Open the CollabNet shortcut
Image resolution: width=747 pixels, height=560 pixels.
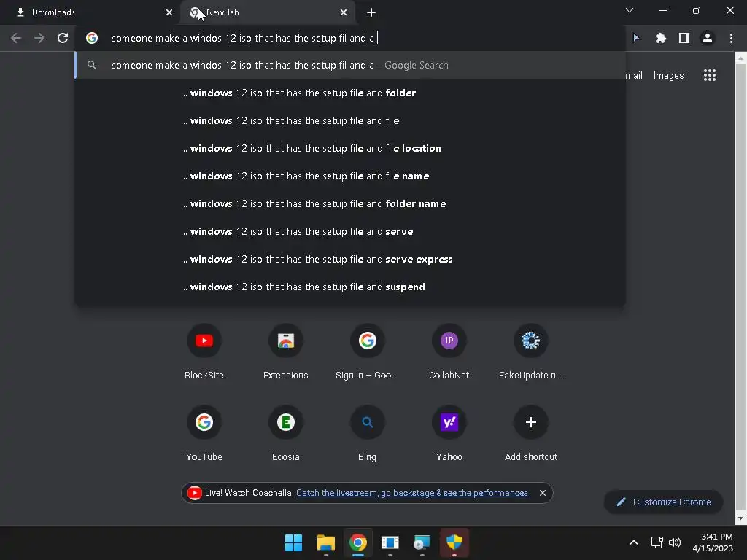coord(449,352)
